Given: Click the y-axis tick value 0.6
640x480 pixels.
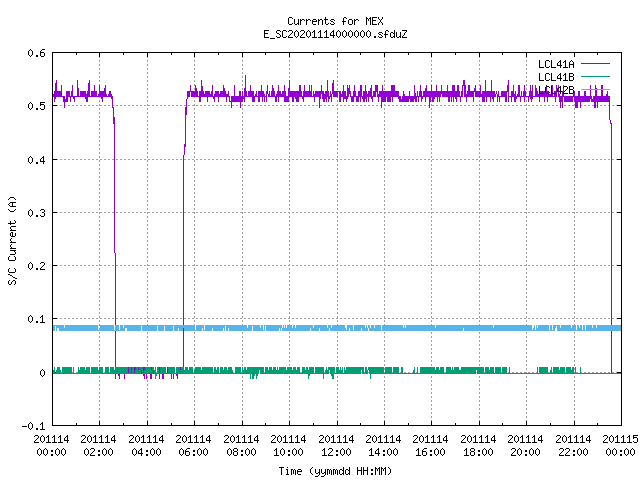Looking at the screenshot, I should tap(36, 53).
